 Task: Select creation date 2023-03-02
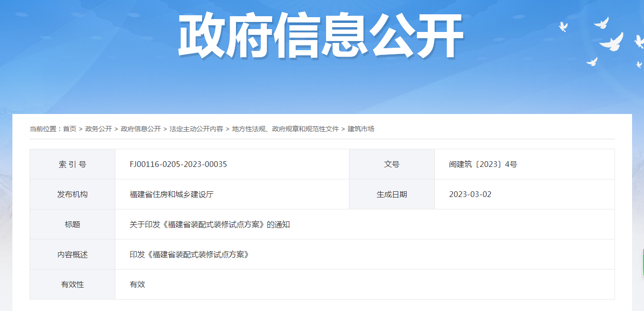tap(470, 194)
